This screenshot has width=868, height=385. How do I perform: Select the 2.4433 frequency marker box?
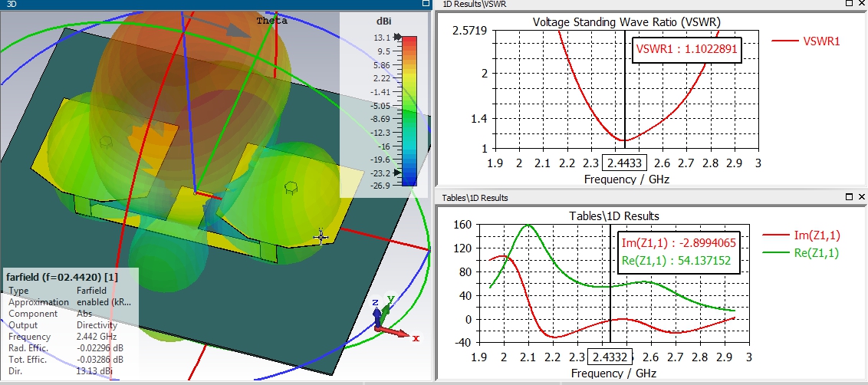tap(624, 163)
